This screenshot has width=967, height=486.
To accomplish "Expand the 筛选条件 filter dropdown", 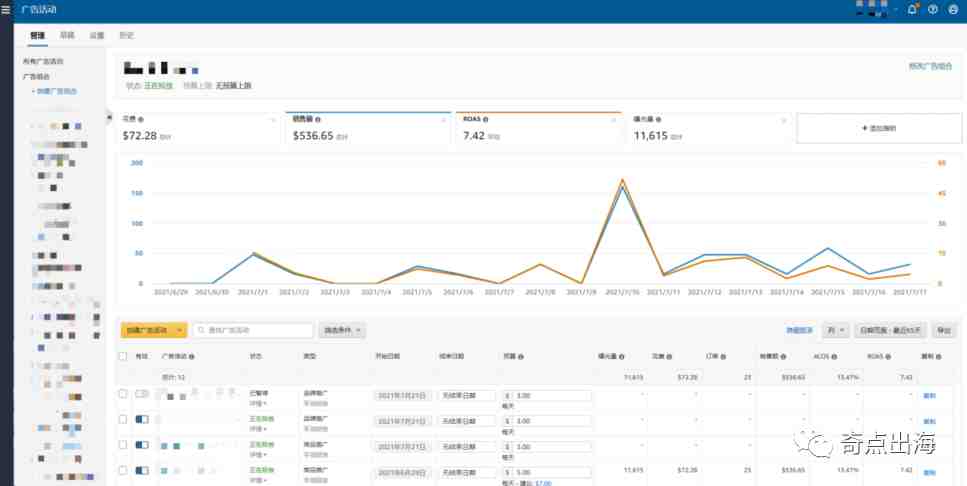I will (x=342, y=330).
